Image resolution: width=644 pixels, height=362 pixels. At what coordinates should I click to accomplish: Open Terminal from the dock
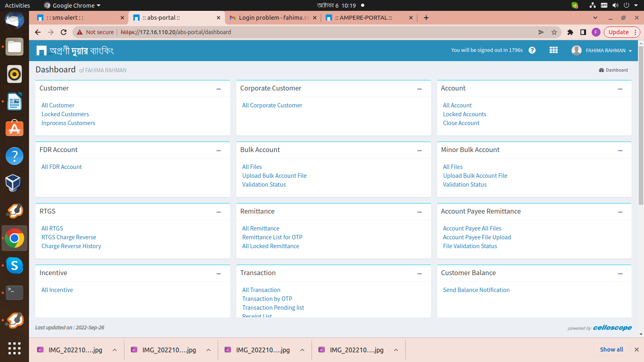(x=14, y=293)
